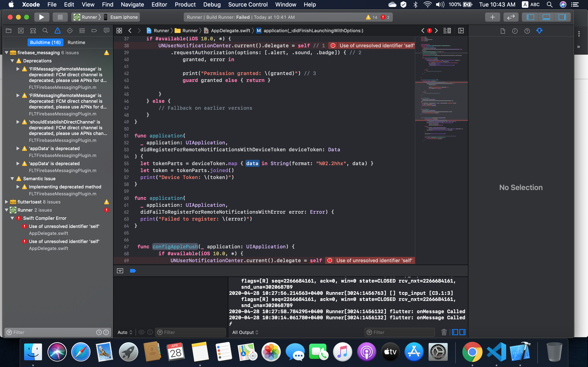Open the Test navigator diamond icon

click(70, 31)
